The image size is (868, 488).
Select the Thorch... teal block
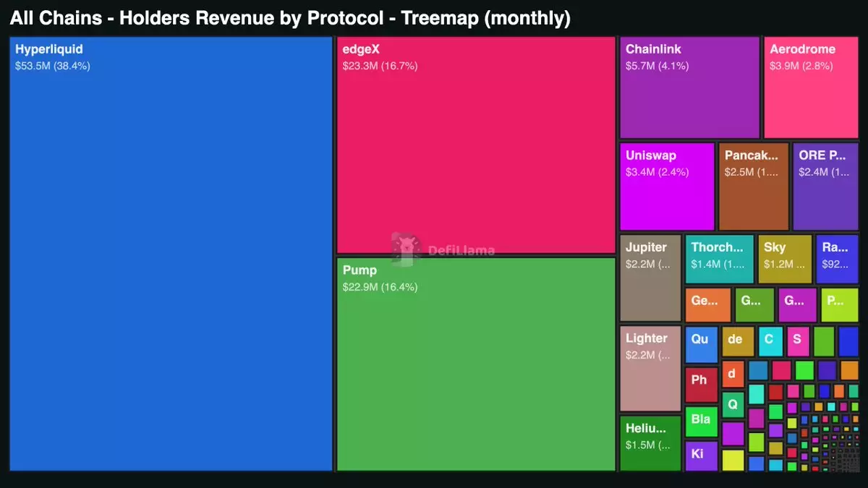(x=720, y=259)
